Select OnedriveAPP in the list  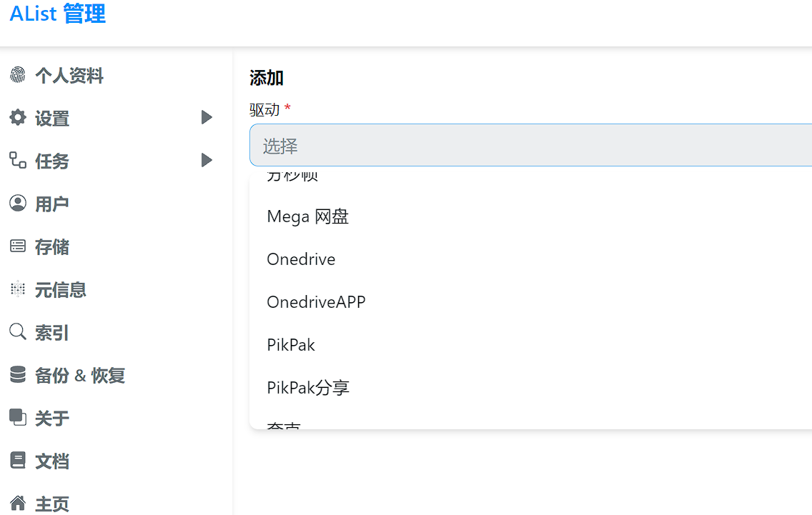tap(316, 302)
